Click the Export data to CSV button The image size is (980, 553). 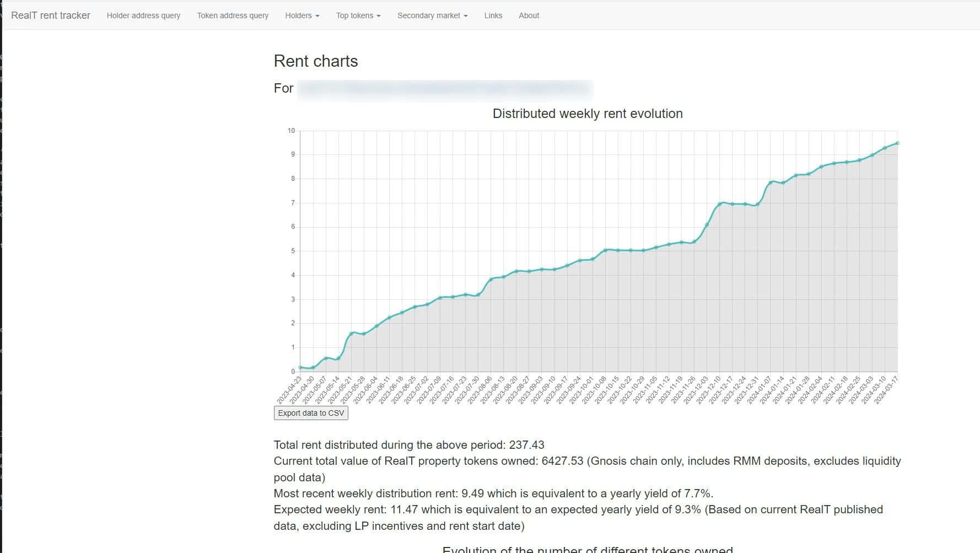point(311,413)
